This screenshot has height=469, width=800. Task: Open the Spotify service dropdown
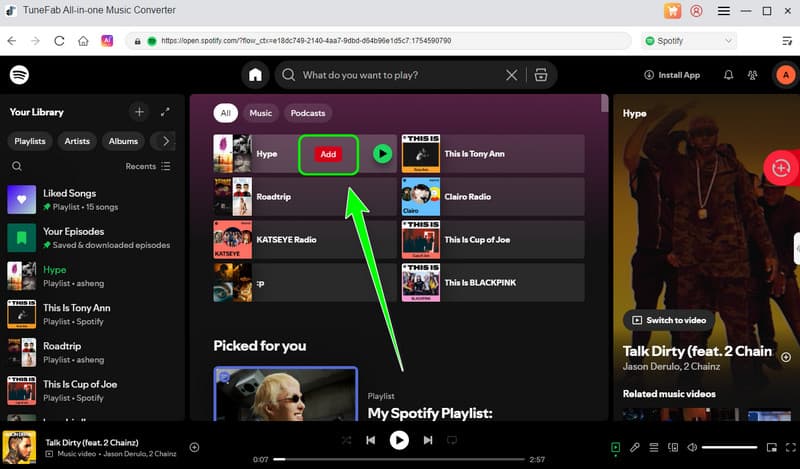[689, 41]
